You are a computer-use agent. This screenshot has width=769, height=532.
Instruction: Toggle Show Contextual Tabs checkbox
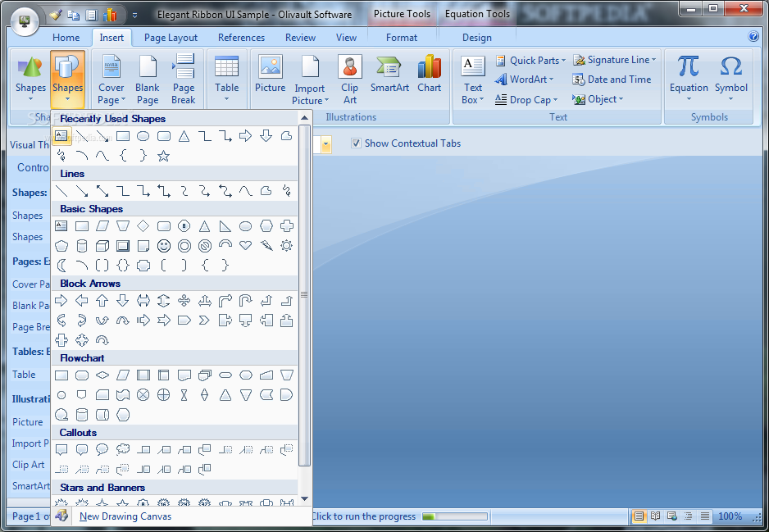pos(356,143)
